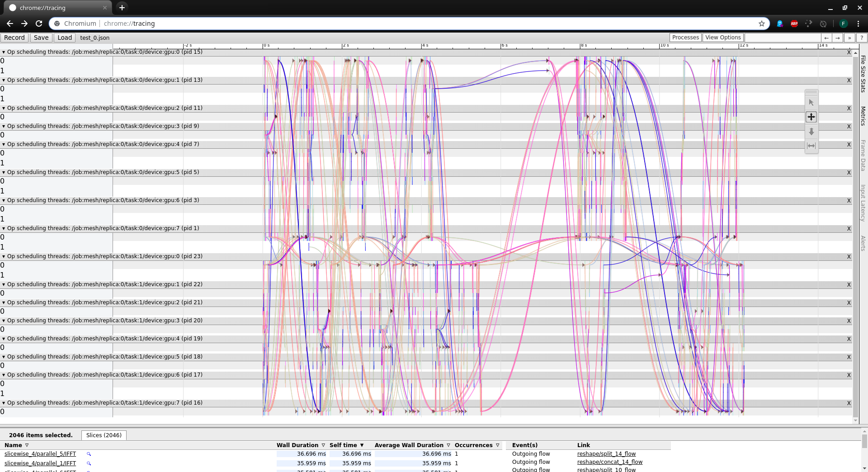Bookmark this page with the star
Image resolution: width=868 pixels, height=472 pixels.
click(762, 24)
